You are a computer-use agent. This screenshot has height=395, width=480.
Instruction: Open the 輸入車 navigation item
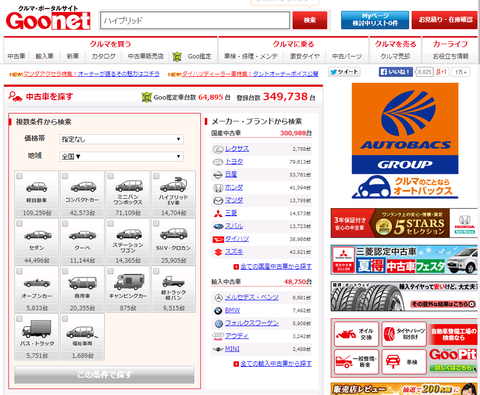click(x=45, y=56)
